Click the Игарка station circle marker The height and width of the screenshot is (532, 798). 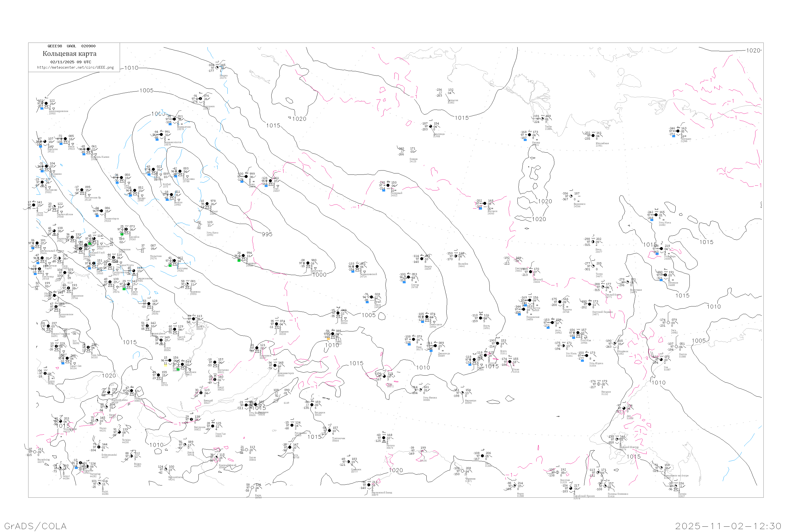tap(217, 68)
